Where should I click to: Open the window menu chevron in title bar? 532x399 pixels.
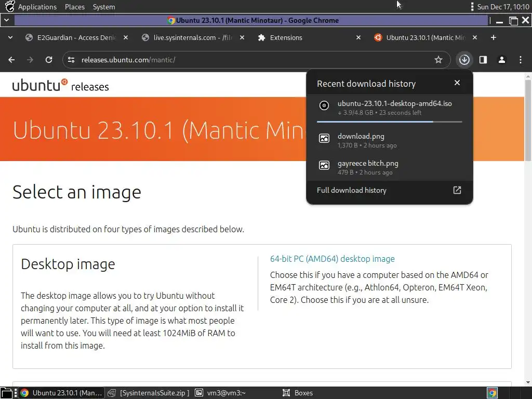pos(6,20)
